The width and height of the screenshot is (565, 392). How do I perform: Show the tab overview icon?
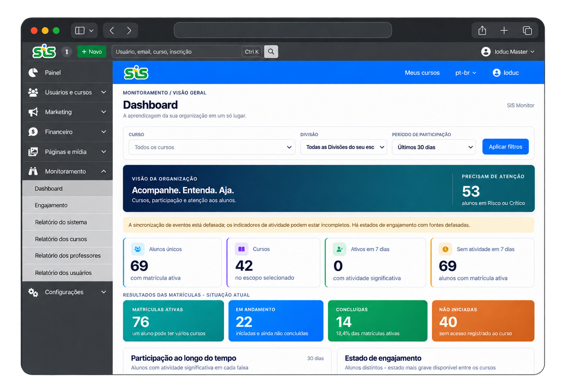click(527, 30)
